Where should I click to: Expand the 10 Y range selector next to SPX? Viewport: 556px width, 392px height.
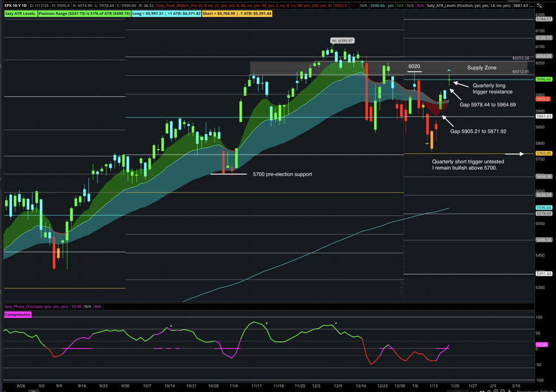[17, 5]
